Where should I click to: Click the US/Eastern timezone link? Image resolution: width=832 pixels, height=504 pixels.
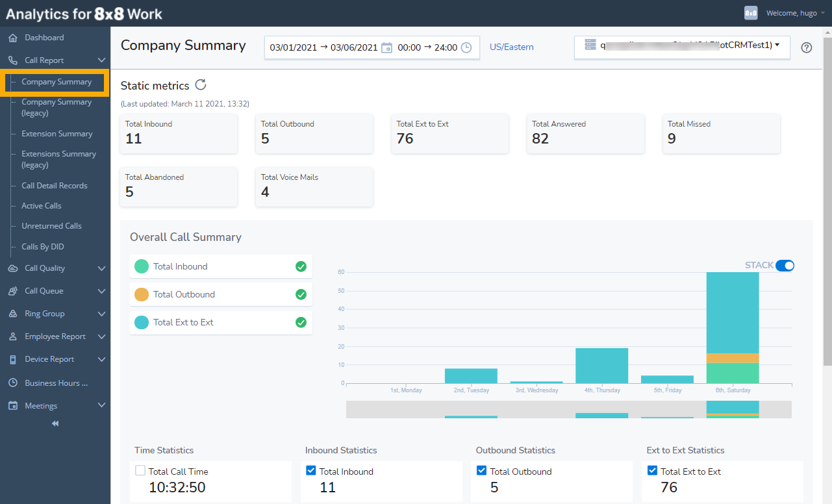coord(511,47)
